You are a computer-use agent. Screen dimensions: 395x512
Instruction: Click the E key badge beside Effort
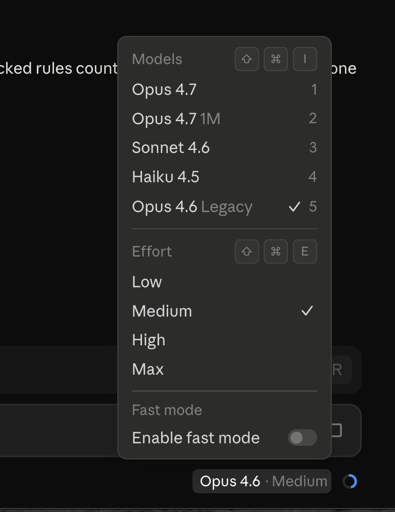click(305, 251)
